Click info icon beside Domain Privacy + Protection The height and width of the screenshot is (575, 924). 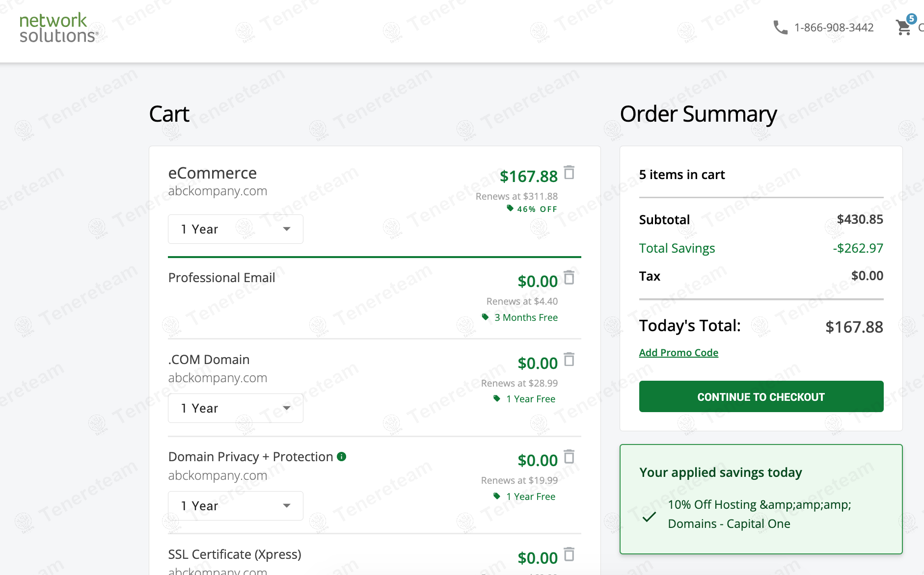click(x=342, y=457)
